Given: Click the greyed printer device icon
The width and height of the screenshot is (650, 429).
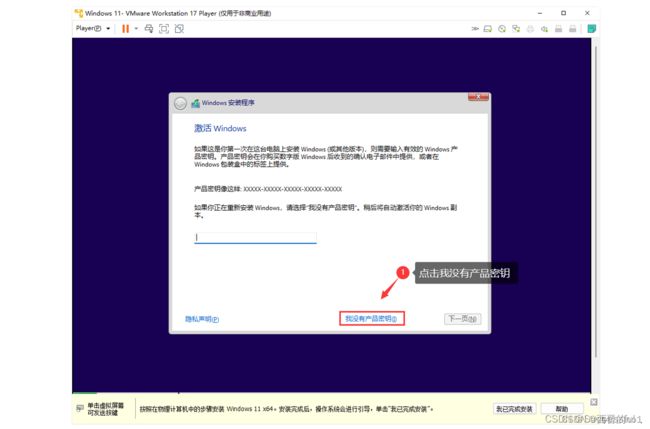Looking at the screenshot, I should (530, 29).
